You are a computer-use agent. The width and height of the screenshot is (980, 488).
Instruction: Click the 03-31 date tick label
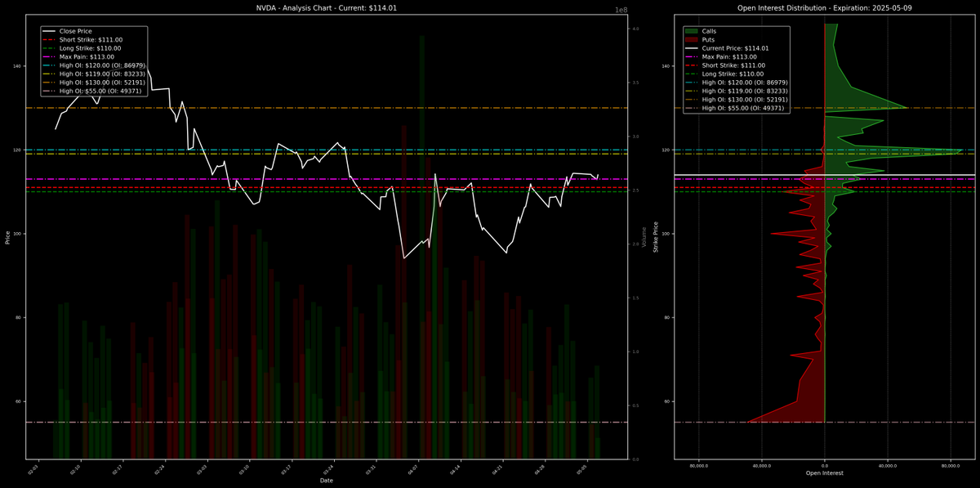pyautogui.click(x=372, y=470)
